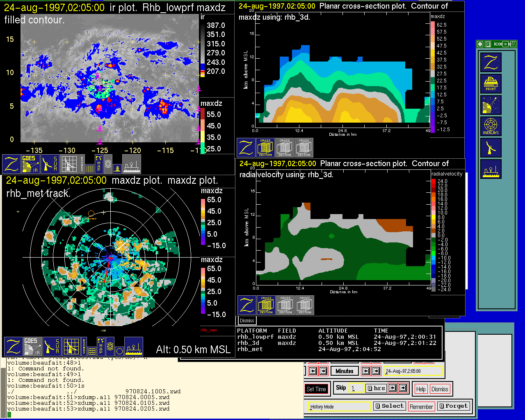525x420 pixels.
Task: Click the GOES IR icon in the satellite plot toolbar
Action: click(x=31, y=164)
